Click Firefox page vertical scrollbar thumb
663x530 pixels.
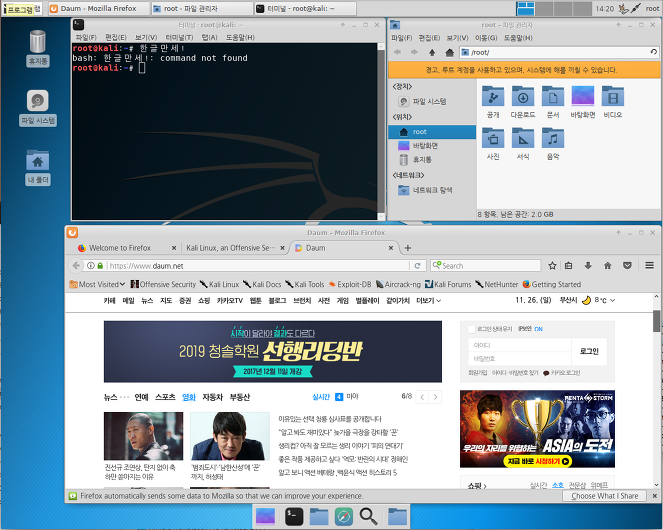pos(656,321)
